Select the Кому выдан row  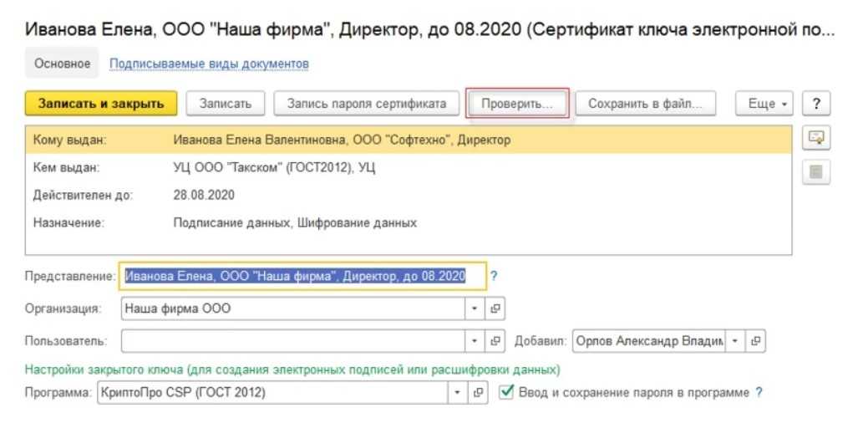(x=409, y=140)
